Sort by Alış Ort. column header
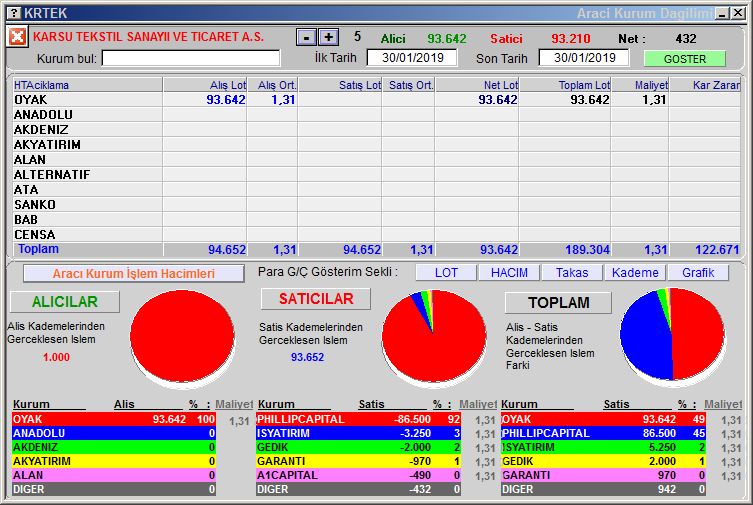 [272, 85]
